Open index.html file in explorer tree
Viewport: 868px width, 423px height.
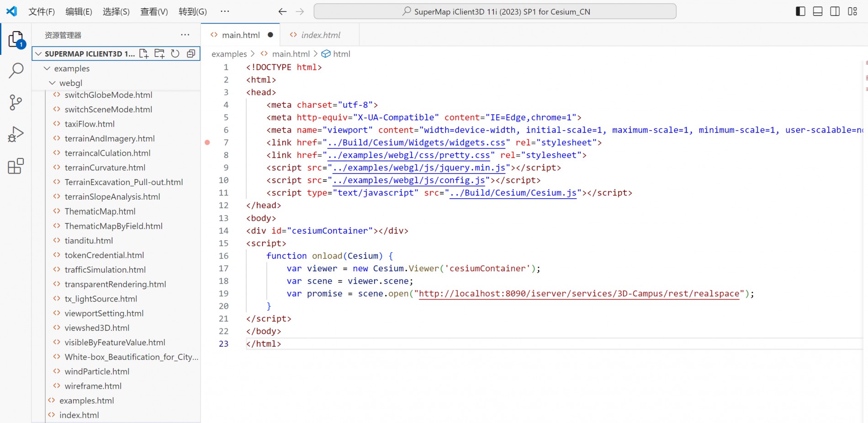coord(79,416)
